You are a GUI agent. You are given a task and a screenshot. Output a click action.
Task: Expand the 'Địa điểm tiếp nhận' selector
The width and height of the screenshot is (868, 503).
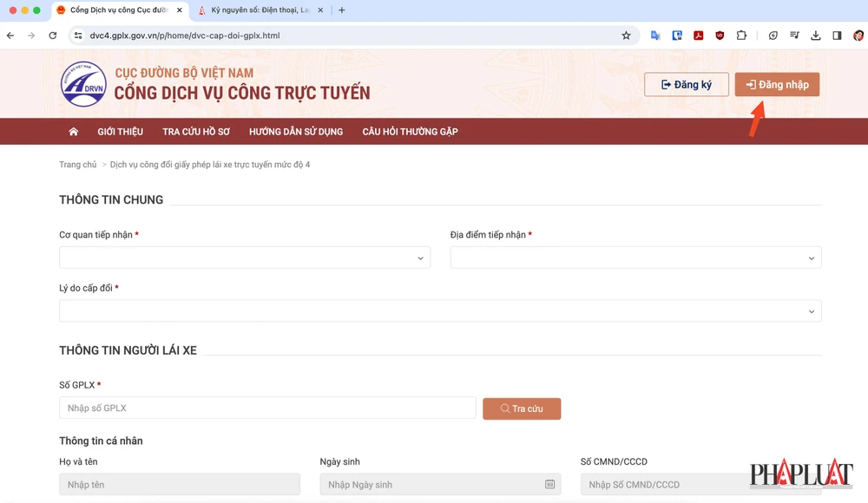(x=635, y=257)
